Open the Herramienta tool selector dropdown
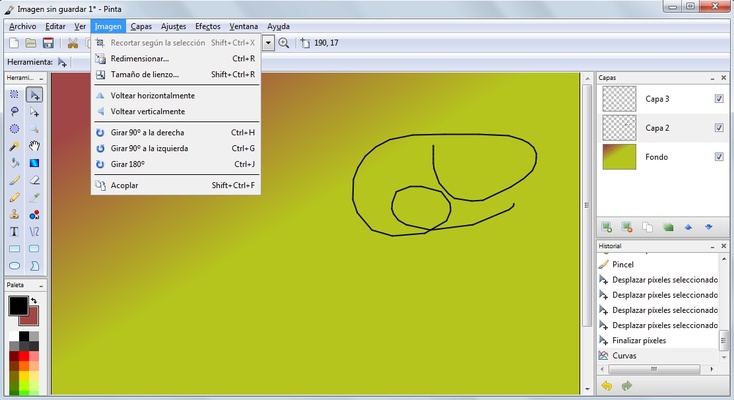The height and width of the screenshot is (400, 734). coord(62,62)
